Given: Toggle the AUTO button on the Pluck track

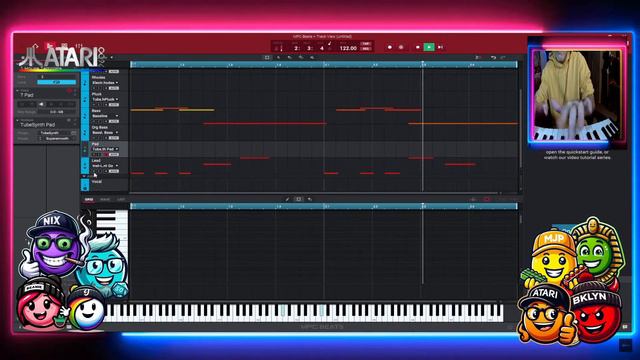Looking at the screenshot, I should [x=113, y=104].
